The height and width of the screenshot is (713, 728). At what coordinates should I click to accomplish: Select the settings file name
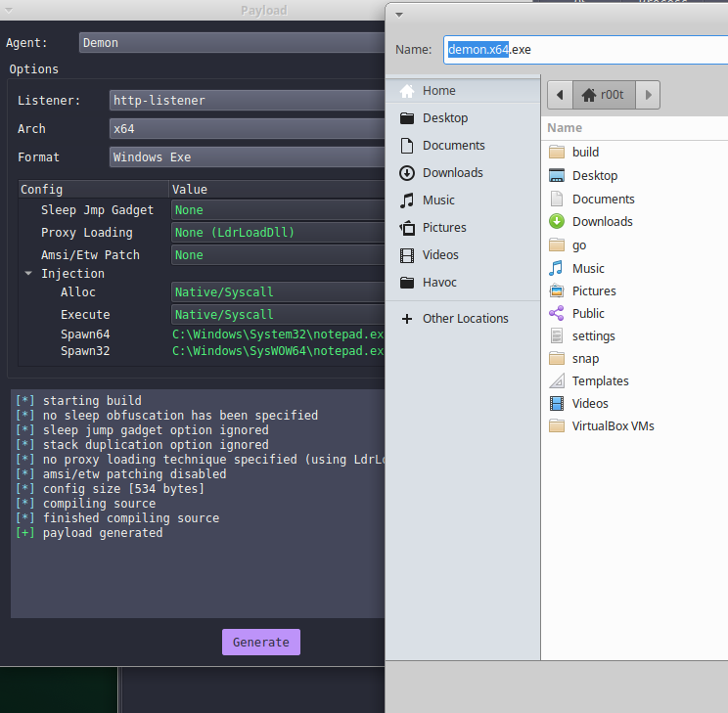coord(593,335)
